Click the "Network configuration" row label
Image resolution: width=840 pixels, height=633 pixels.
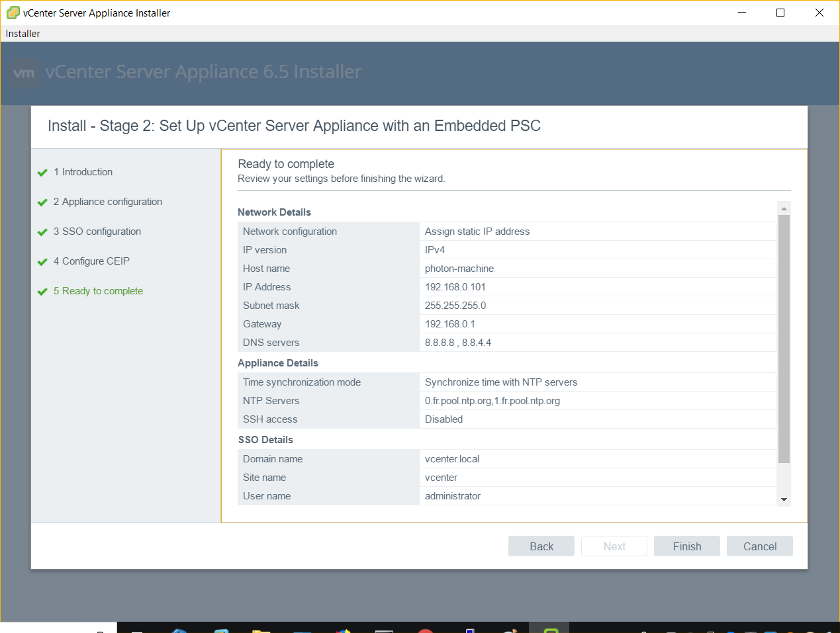click(x=290, y=232)
